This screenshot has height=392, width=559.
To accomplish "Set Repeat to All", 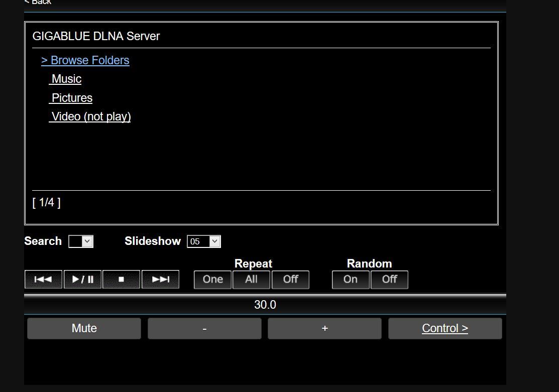I will pyautogui.click(x=251, y=280).
